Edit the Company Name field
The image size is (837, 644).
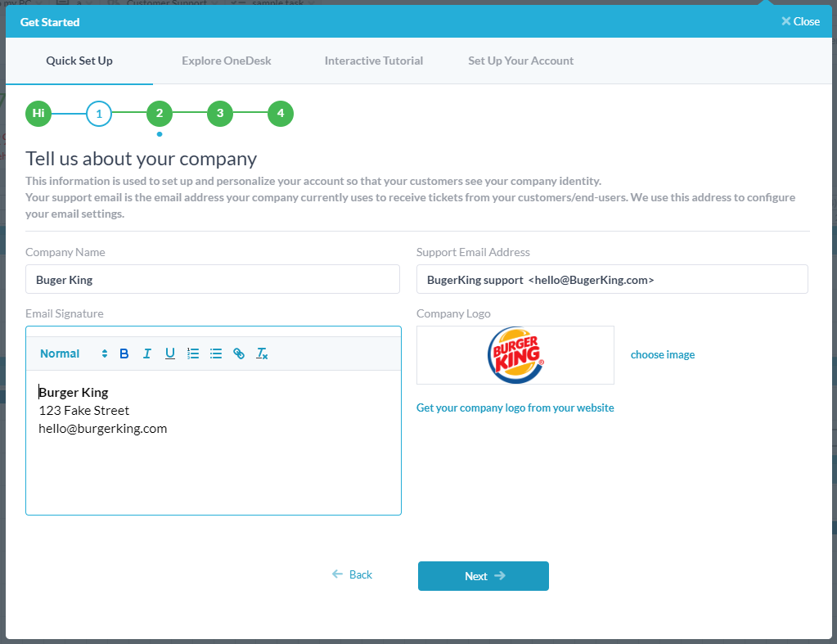[x=213, y=279]
